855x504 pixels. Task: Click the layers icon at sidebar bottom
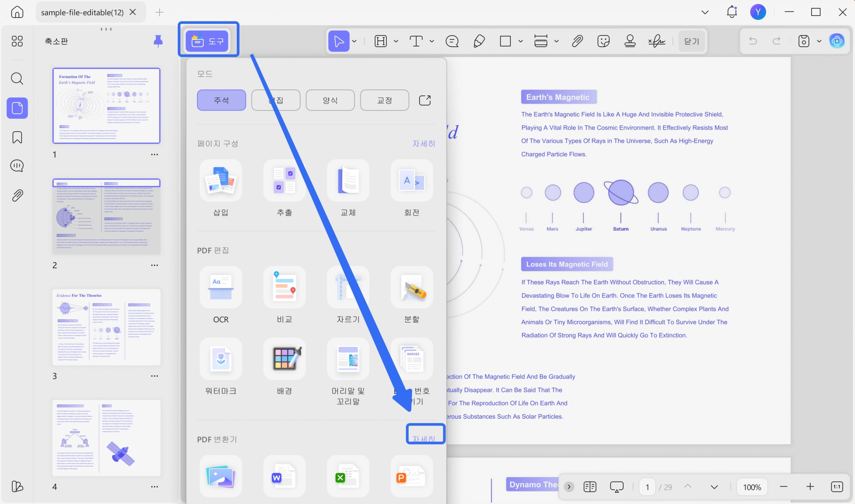[17, 486]
